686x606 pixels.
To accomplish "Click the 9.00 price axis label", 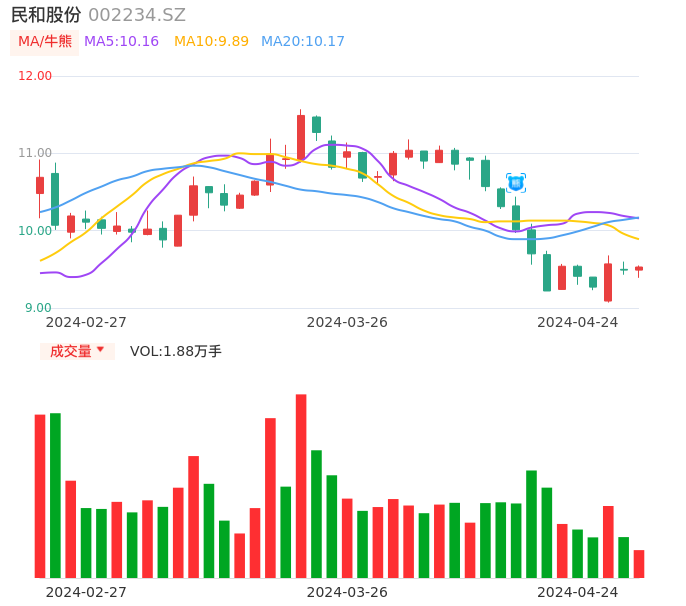I will pyautogui.click(x=38, y=308).
